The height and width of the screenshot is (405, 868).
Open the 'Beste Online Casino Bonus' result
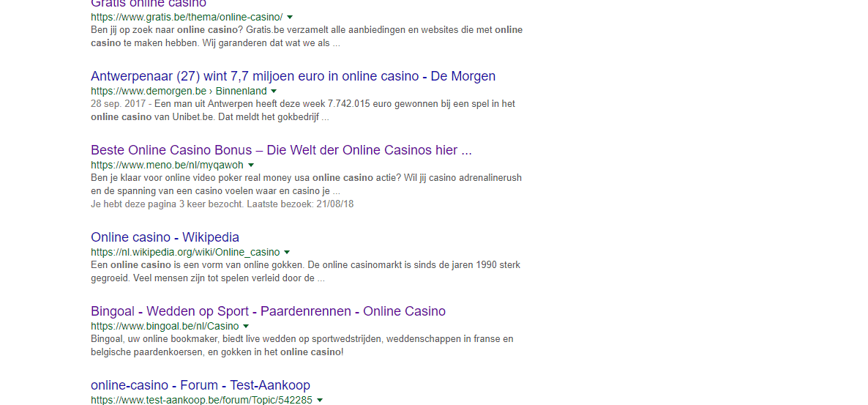click(x=281, y=150)
